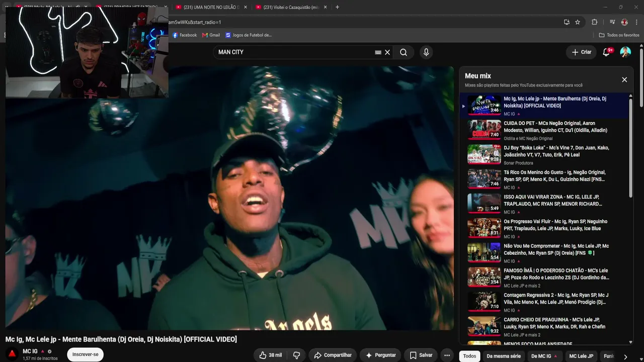Viewport: 644px width, 362px height.
Task: Open 'Contagem Regressiva 2' video thumbnail
Action: (x=484, y=302)
